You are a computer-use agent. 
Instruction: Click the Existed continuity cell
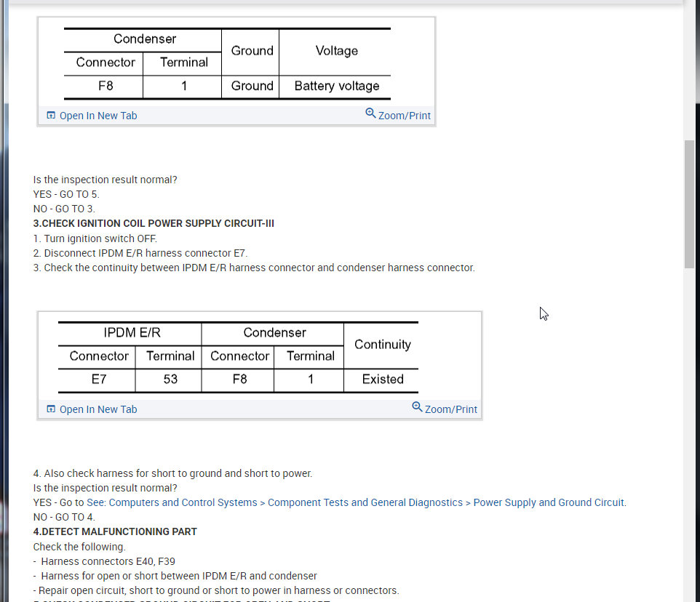383,380
